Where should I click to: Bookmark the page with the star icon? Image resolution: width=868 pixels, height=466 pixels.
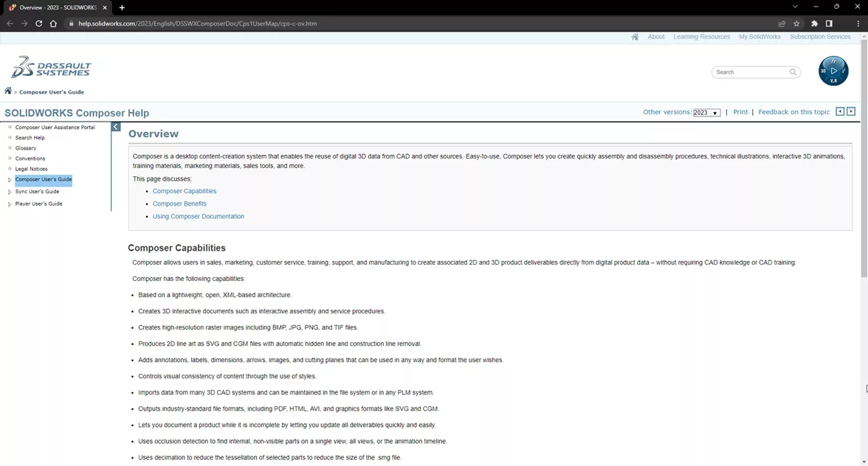(x=797, y=23)
